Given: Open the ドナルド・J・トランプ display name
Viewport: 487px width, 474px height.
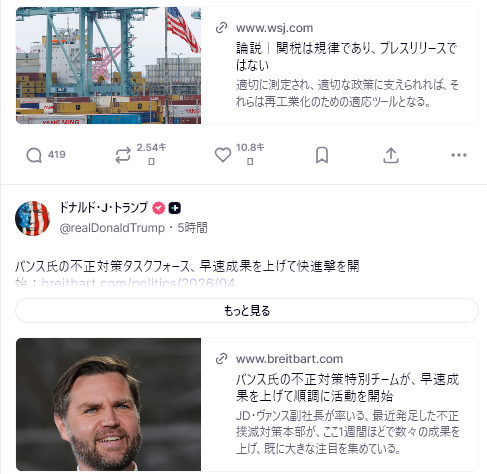Looking at the screenshot, I should [x=104, y=208].
